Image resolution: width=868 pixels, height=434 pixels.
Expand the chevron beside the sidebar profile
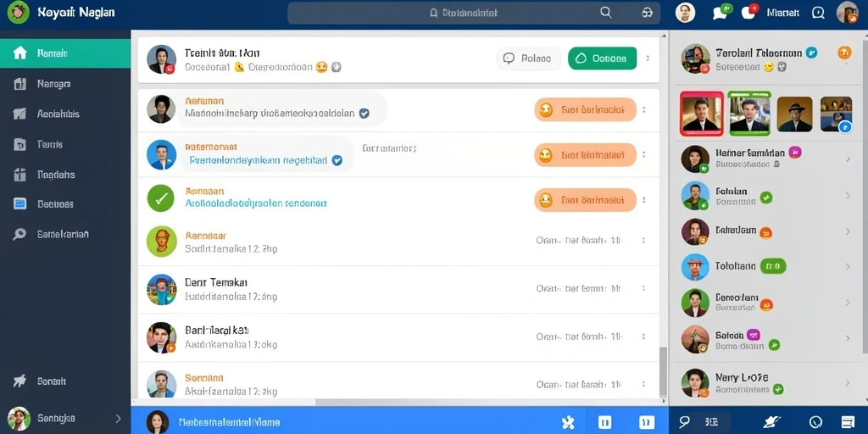[x=118, y=419]
